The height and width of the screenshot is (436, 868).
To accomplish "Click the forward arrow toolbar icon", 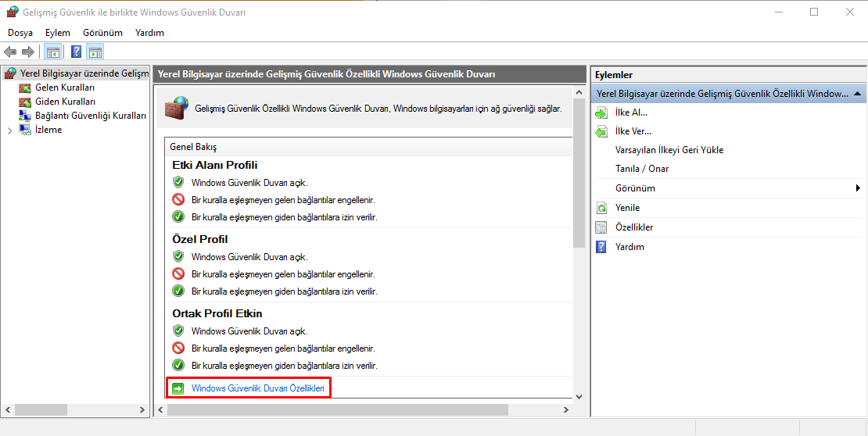I will click(28, 52).
